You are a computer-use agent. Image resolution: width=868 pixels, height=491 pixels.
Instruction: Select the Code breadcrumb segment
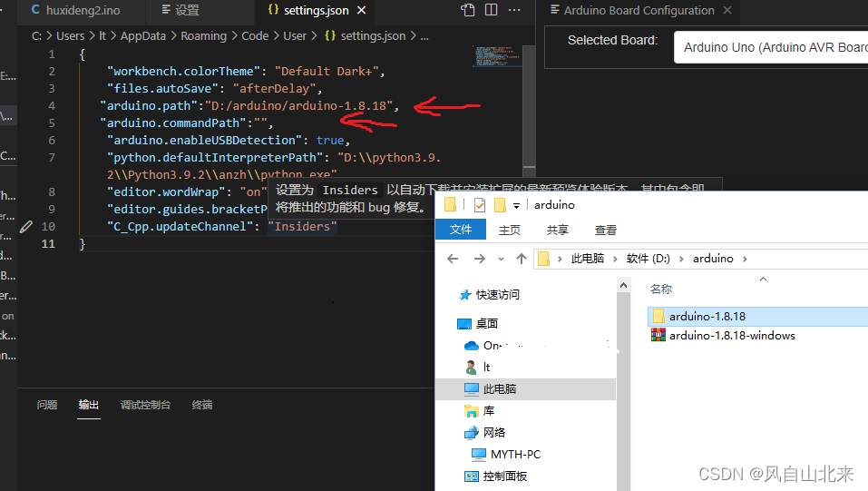(x=255, y=36)
